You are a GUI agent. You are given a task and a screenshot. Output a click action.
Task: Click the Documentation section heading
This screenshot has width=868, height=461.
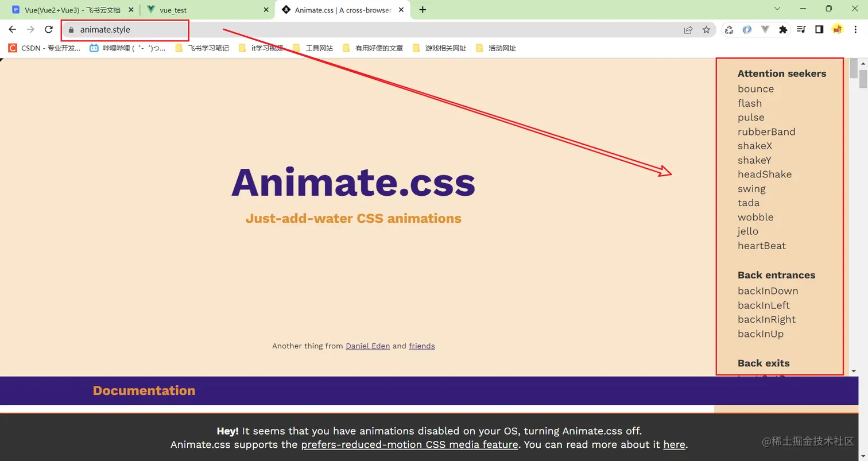(x=144, y=390)
